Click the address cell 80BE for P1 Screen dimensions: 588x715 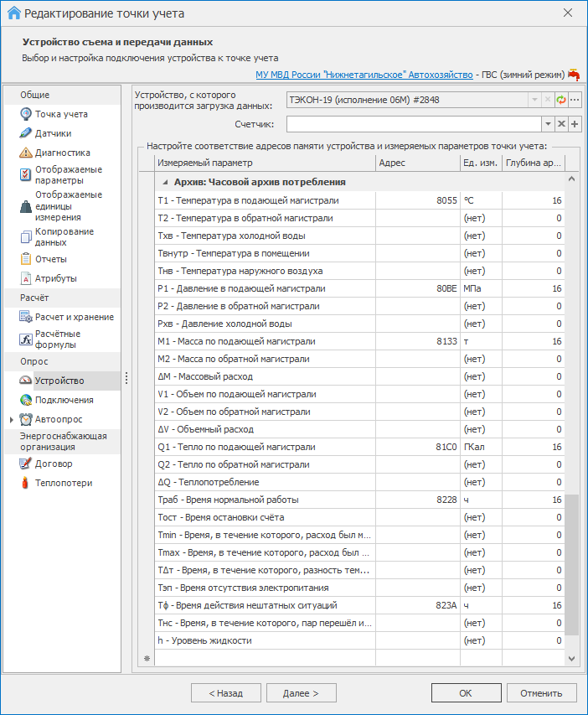coord(418,288)
